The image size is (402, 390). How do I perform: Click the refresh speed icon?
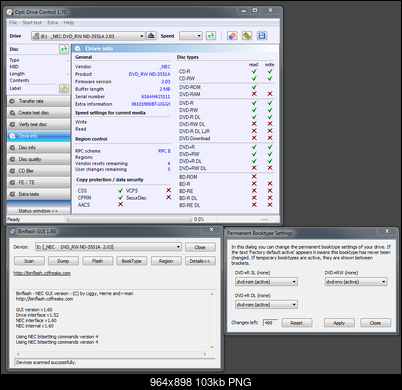(211, 36)
